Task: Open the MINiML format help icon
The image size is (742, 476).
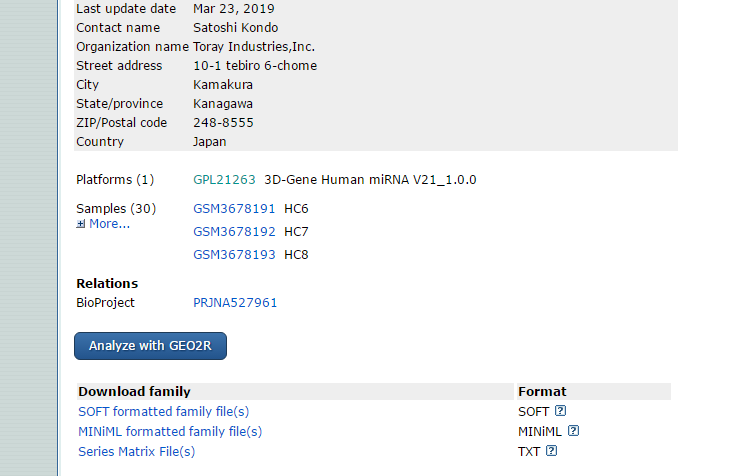Action: pos(573,431)
